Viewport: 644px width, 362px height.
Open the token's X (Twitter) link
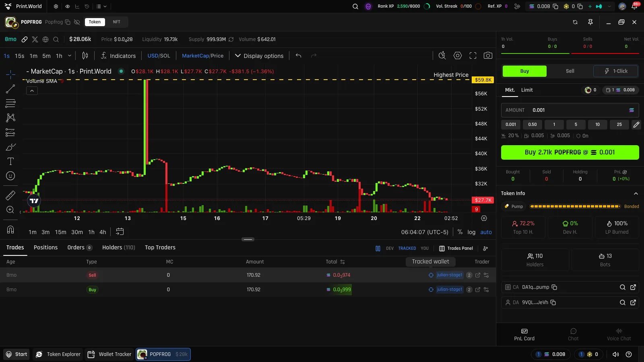tap(35, 39)
